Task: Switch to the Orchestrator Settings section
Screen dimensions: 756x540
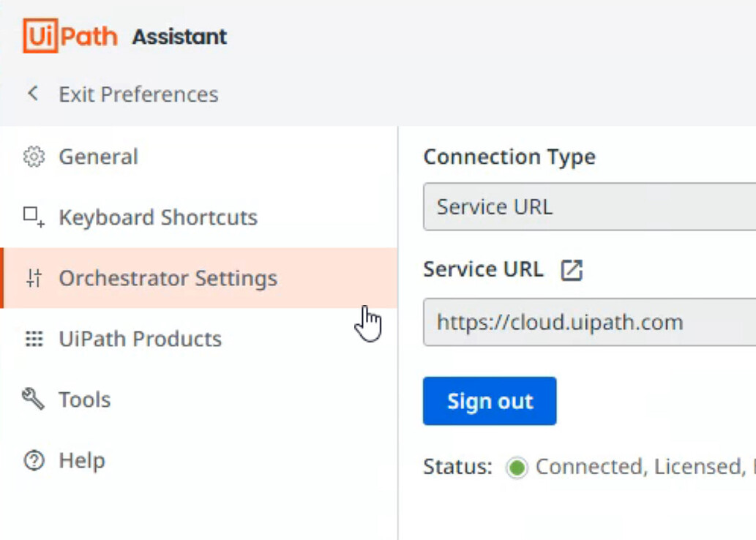Action: coord(168,277)
